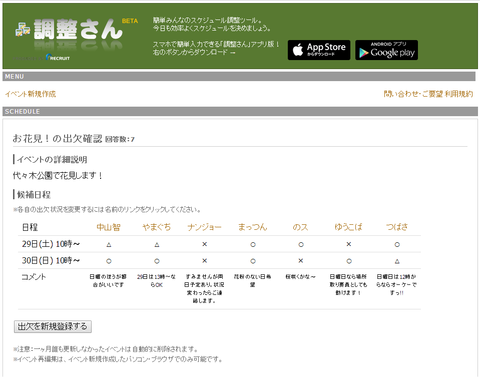The height and width of the screenshot is (377, 480).
Task: Click participant name やまぐち
Action: coord(156,227)
